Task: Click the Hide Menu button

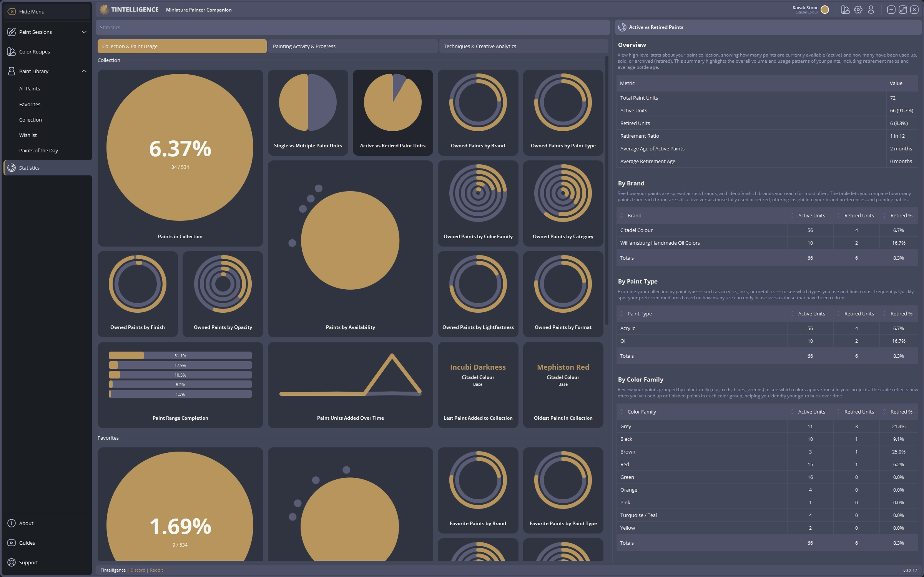Action: click(32, 12)
